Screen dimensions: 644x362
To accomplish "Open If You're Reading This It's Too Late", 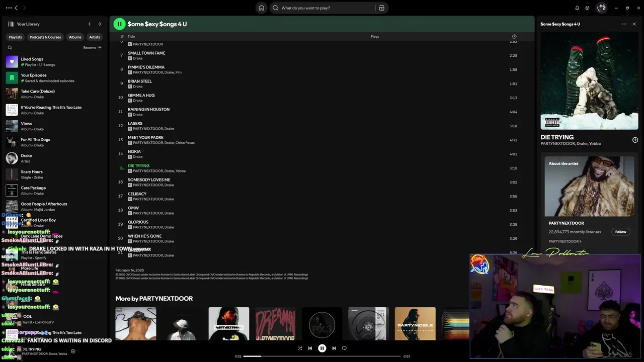I will click(54, 110).
